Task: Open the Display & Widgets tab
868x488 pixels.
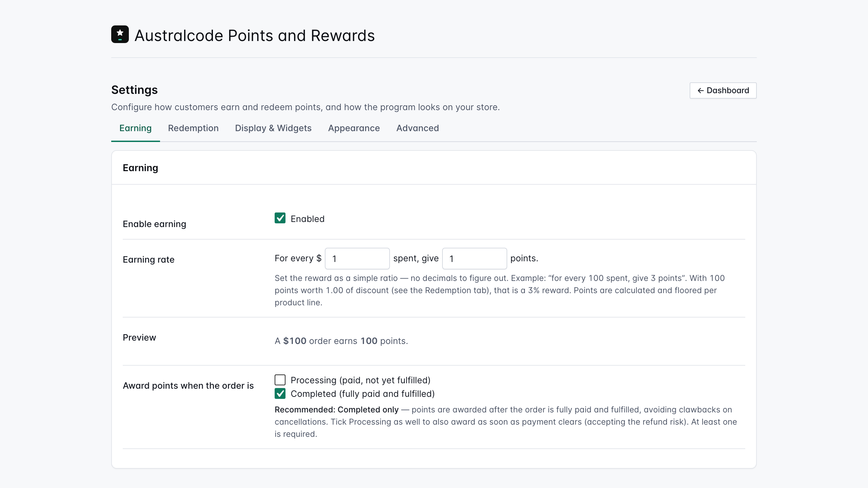Action: [273, 128]
